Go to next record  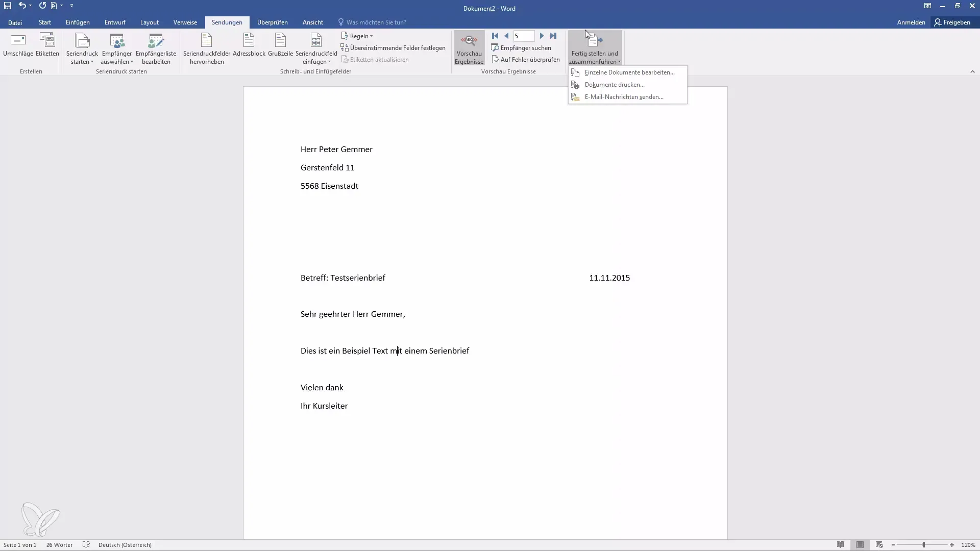tap(542, 36)
